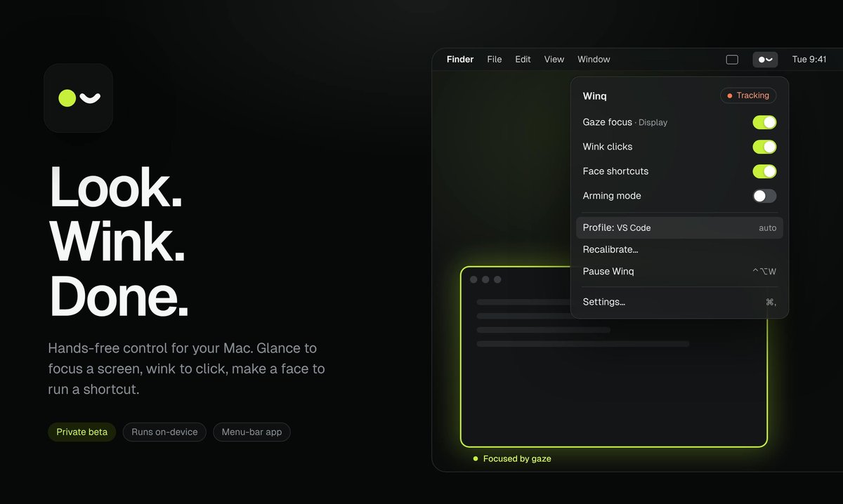
Task: Select Pause Winq menu entry
Action: coord(679,271)
